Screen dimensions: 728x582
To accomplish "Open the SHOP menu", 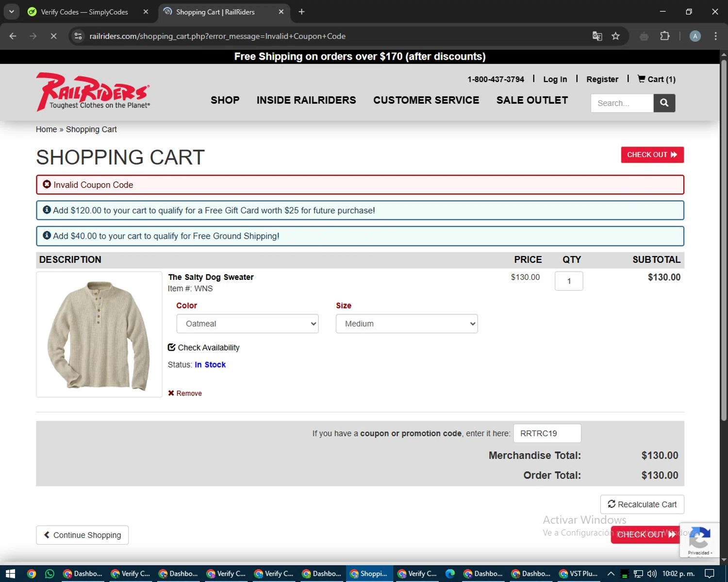I will click(x=225, y=100).
